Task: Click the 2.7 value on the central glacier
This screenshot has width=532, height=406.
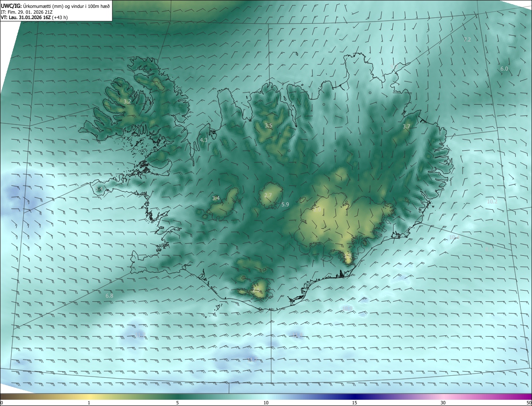Action: pyautogui.click(x=268, y=195)
